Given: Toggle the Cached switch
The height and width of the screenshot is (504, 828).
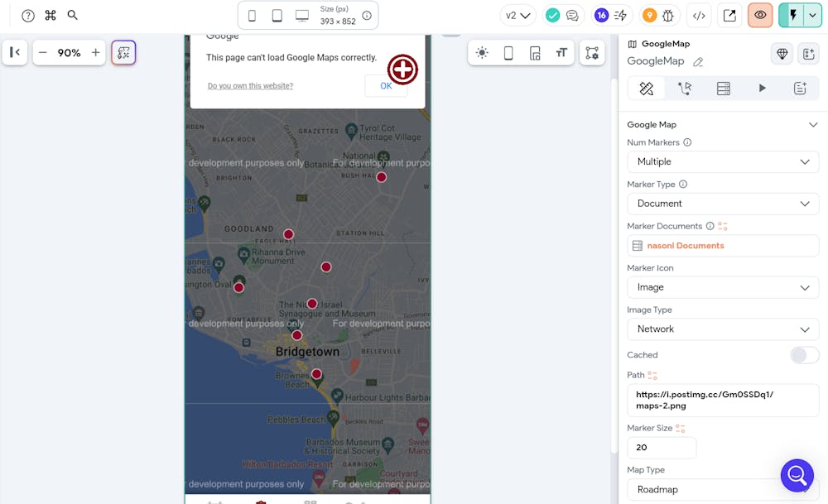Looking at the screenshot, I should click(804, 355).
